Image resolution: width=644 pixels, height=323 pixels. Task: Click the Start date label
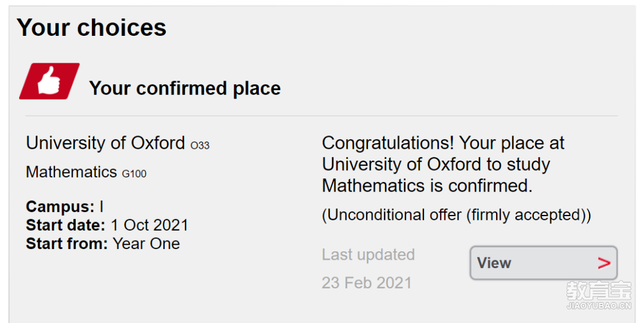pos(66,225)
